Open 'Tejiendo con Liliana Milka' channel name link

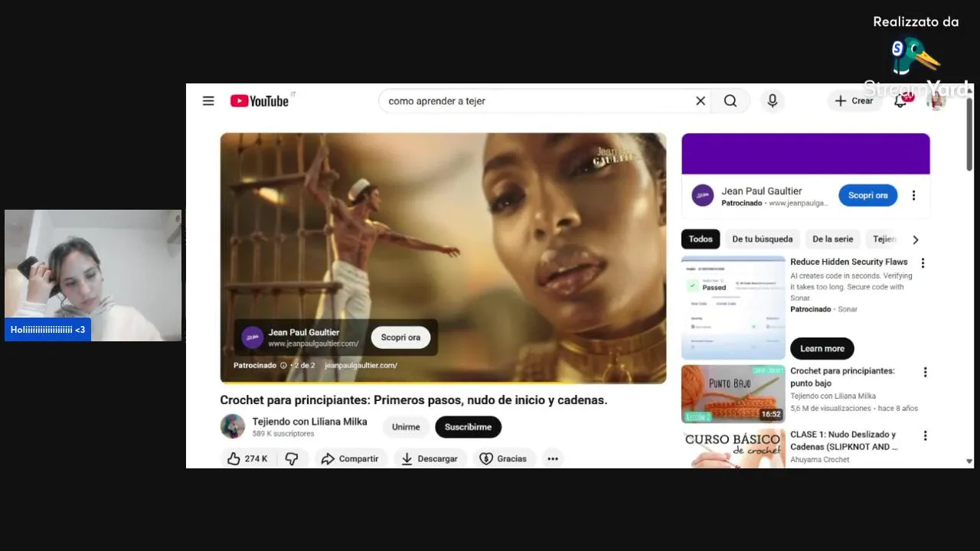(309, 422)
